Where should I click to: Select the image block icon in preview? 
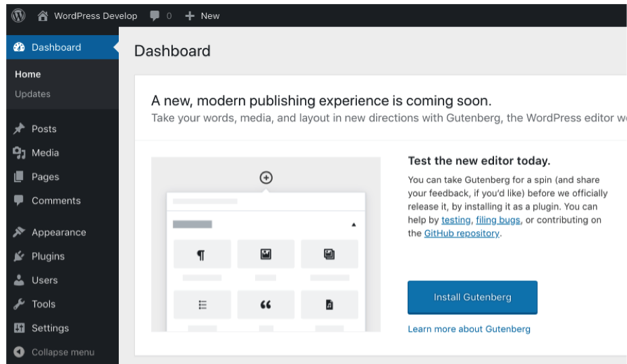click(266, 254)
